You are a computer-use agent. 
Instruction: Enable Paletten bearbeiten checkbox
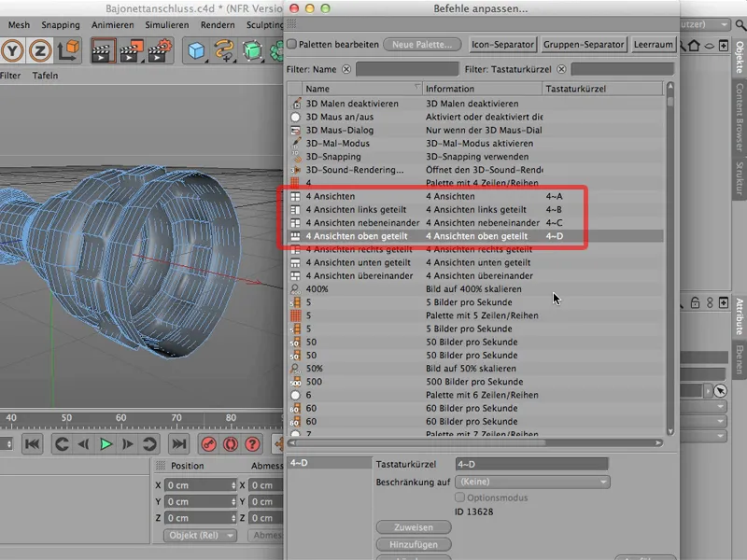pos(292,44)
